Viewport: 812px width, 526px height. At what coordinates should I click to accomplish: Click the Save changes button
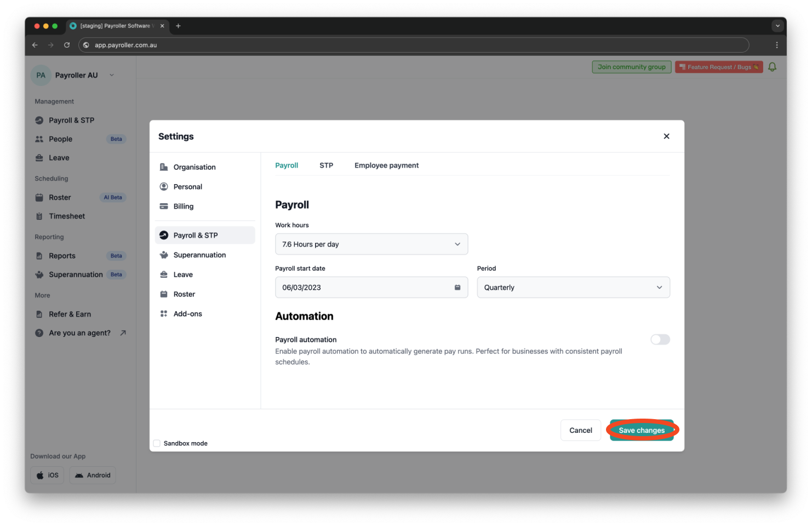pyautogui.click(x=641, y=430)
